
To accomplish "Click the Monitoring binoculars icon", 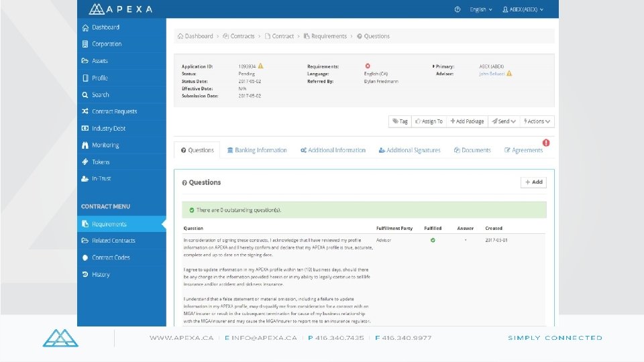I will coord(85,145).
